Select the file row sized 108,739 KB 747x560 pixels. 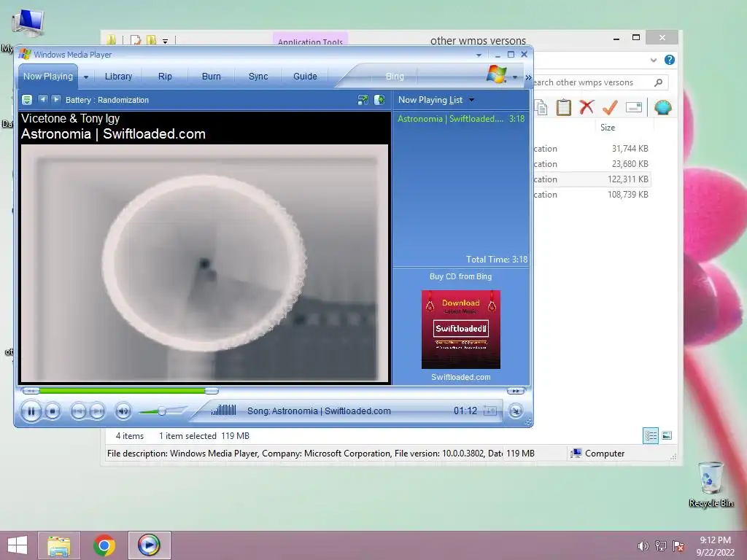(x=591, y=194)
